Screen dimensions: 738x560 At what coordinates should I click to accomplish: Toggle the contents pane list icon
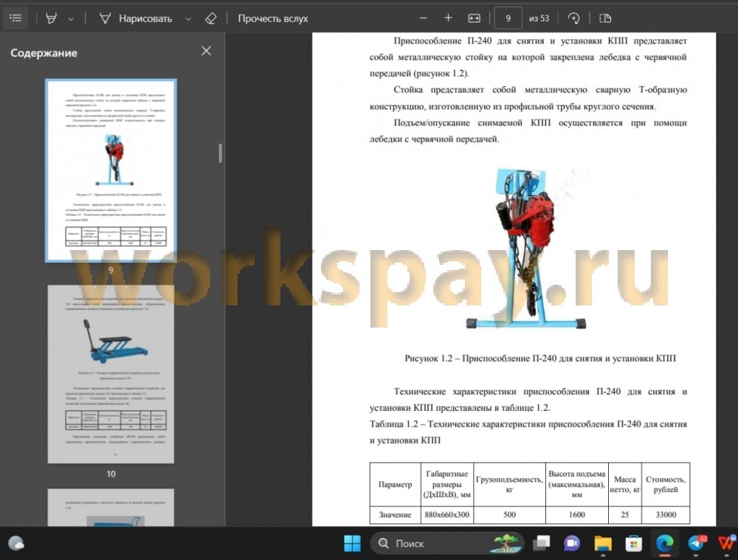[15, 18]
